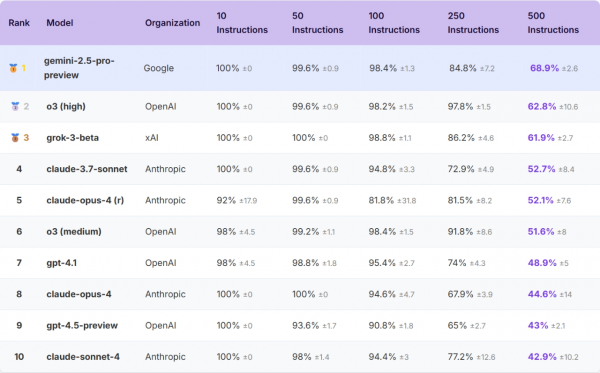This screenshot has width=600, height=373.
Task: Select the gpt-4.5-preview model name
Action: tap(82, 326)
